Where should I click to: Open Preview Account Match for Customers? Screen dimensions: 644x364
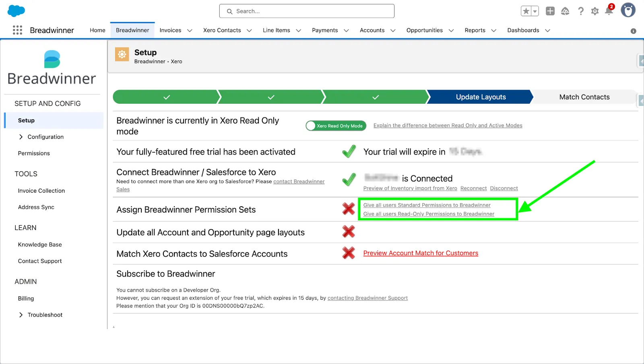coord(421,253)
